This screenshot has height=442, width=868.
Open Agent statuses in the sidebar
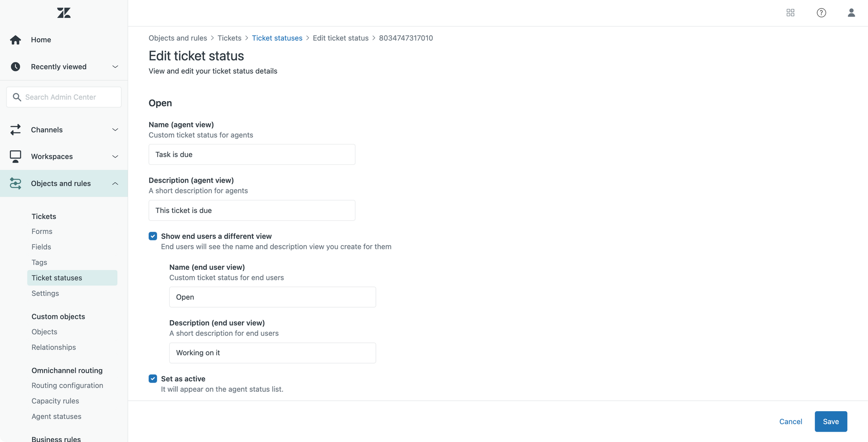tap(56, 416)
